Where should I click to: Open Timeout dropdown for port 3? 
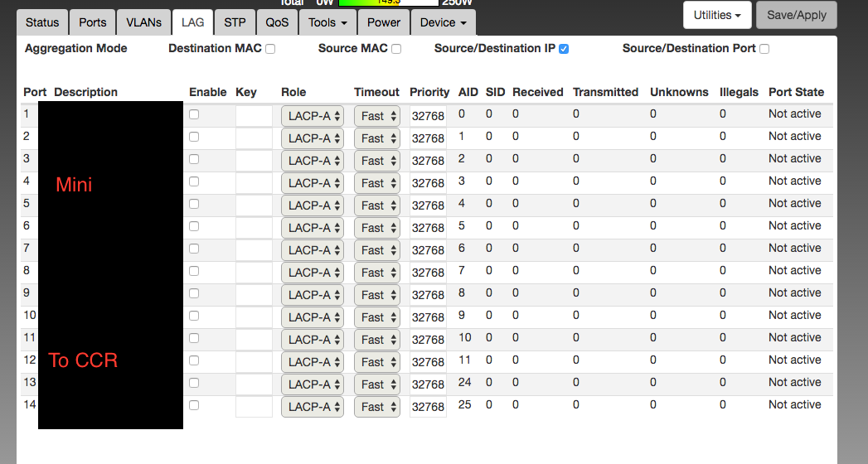(x=376, y=161)
